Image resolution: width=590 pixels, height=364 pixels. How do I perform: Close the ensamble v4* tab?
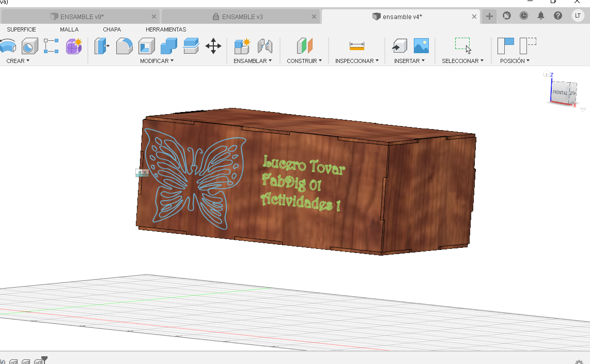(474, 17)
